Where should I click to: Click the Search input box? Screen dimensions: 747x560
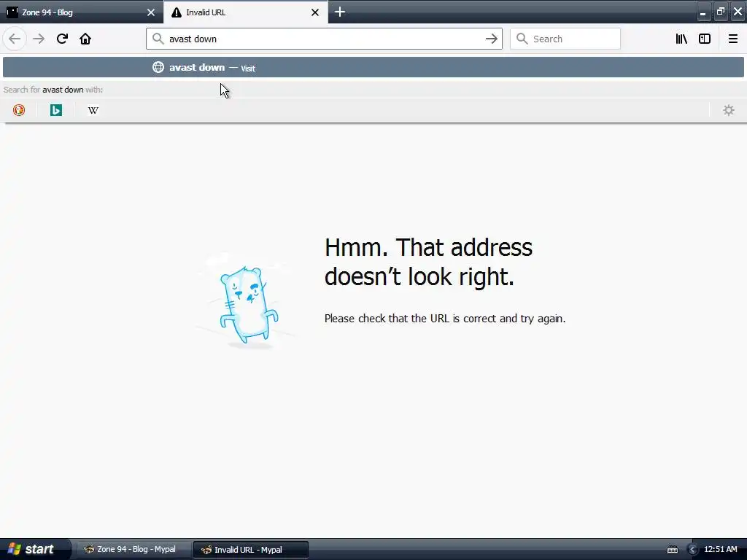(565, 39)
